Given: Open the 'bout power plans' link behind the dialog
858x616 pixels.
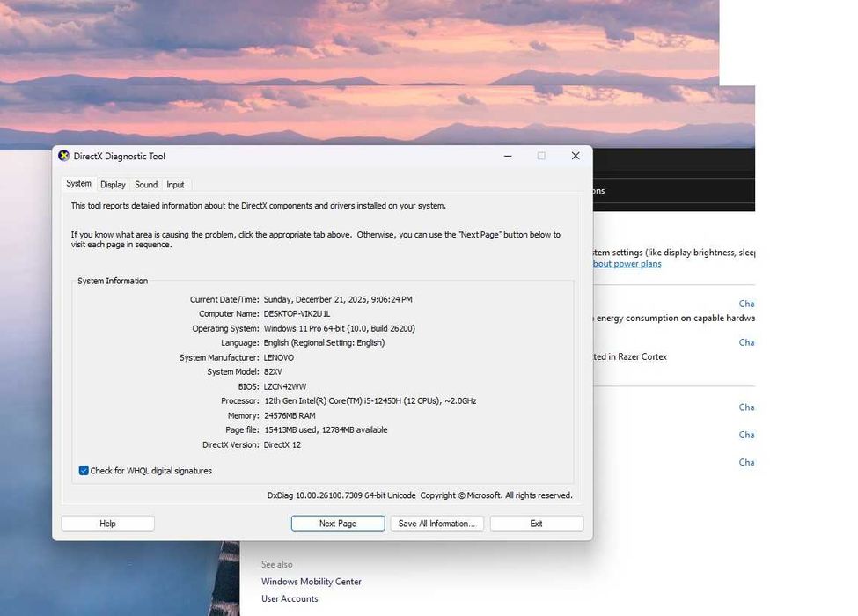Looking at the screenshot, I should [x=627, y=264].
